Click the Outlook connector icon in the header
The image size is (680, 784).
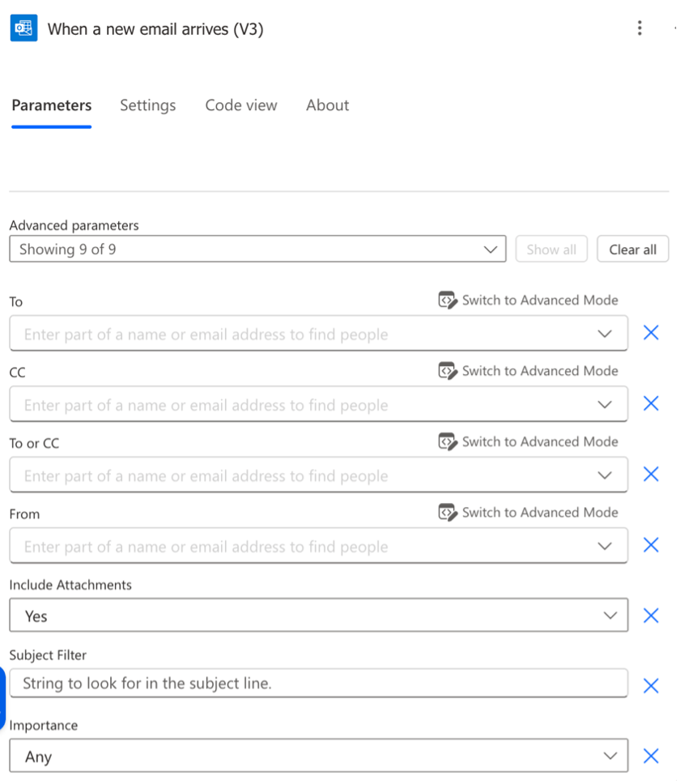(23, 27)
